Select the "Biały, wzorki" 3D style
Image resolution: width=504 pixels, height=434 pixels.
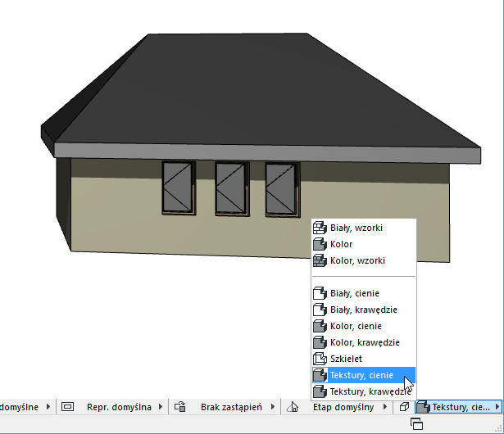(364, 228)
